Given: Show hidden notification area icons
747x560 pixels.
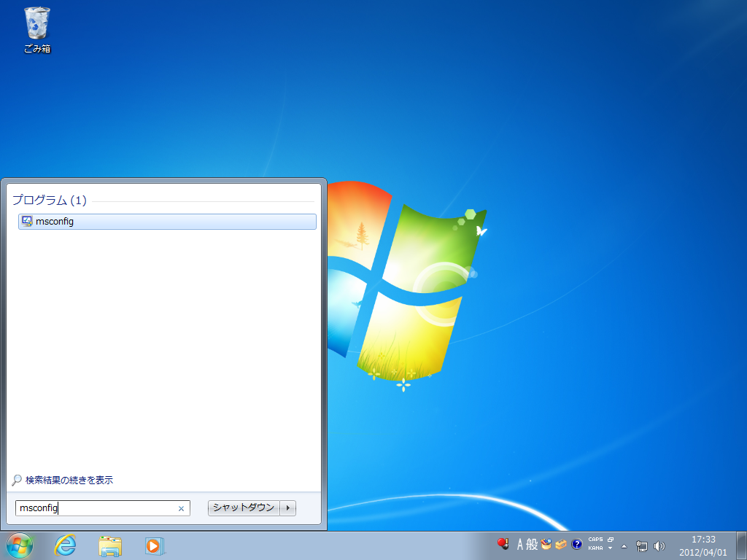Looking at the screenshot, I should click(x=624, y=546).
